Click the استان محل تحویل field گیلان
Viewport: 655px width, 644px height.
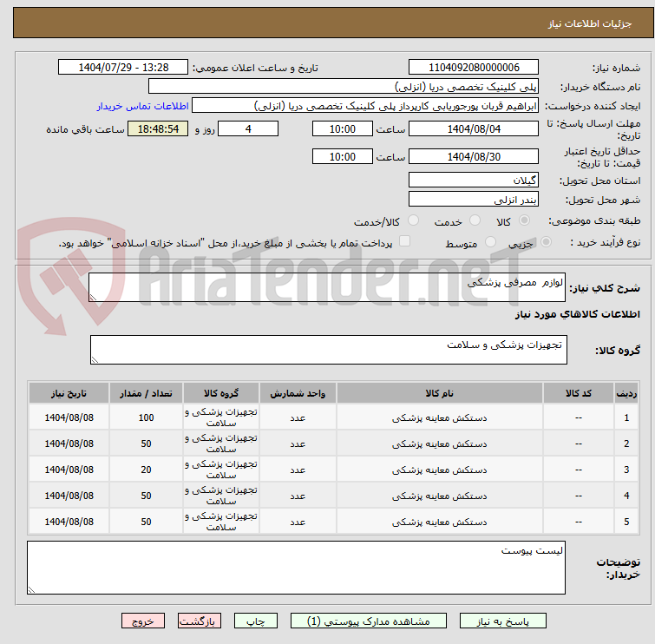(474, 181)
